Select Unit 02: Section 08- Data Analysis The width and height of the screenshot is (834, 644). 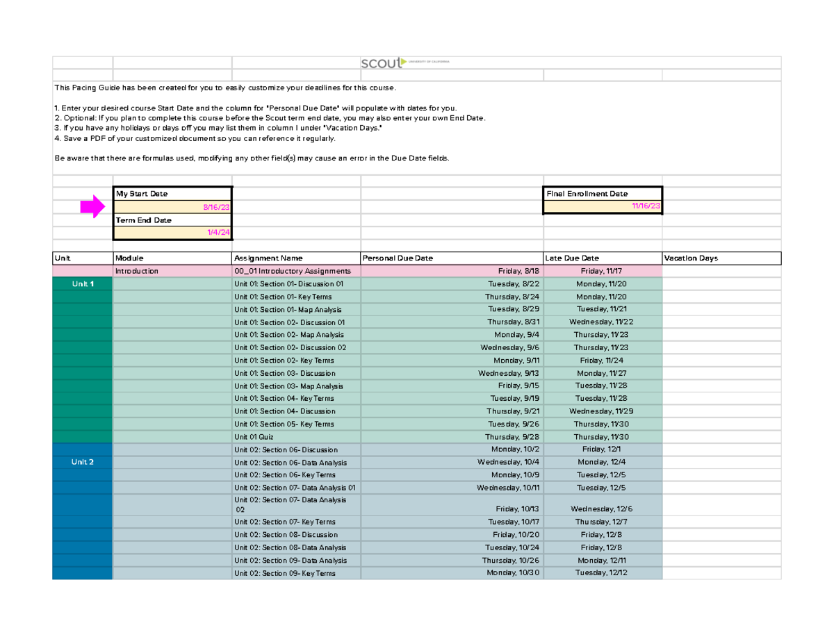[296, 547]
